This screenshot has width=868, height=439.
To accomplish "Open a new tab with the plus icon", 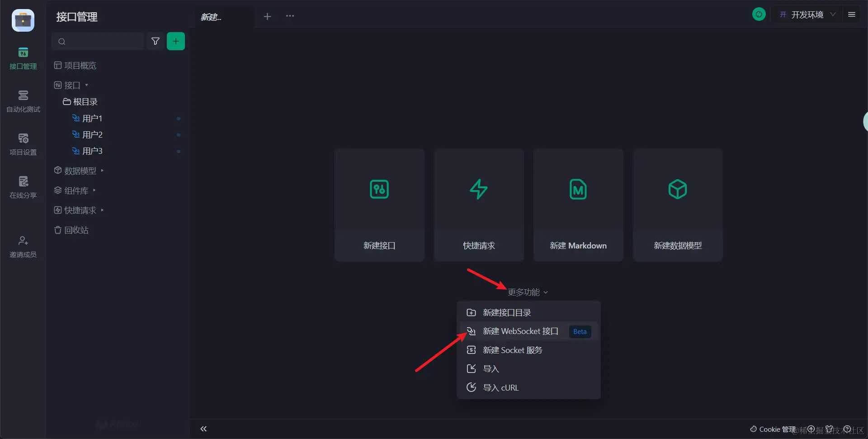I will coord(267,16).
